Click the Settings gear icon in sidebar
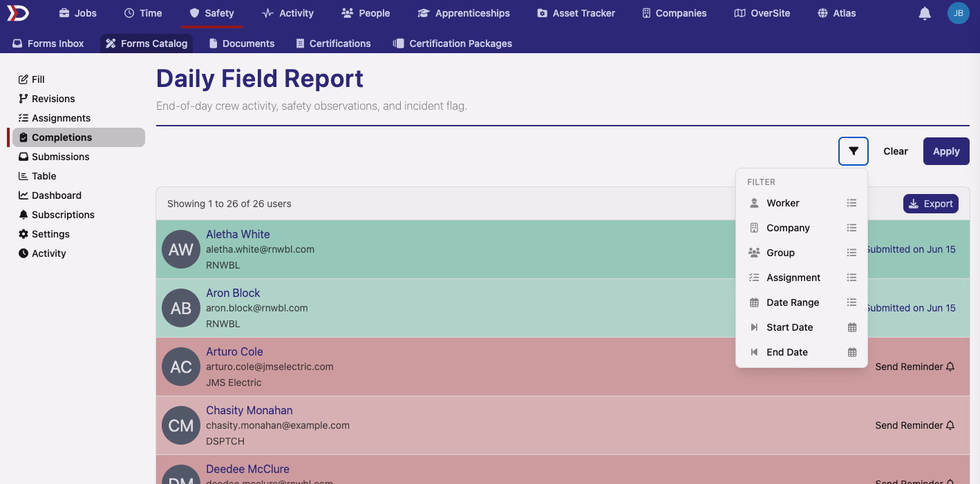This screenshot has height=484, width=980. point(23,234)
